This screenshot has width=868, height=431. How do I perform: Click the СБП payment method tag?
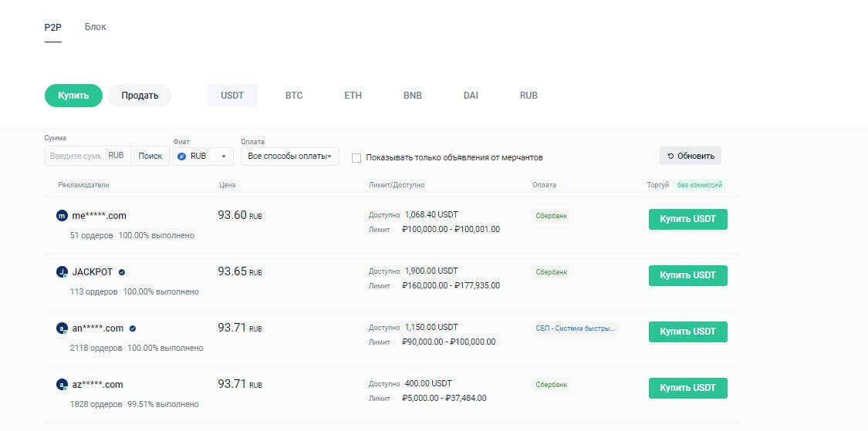576,328
